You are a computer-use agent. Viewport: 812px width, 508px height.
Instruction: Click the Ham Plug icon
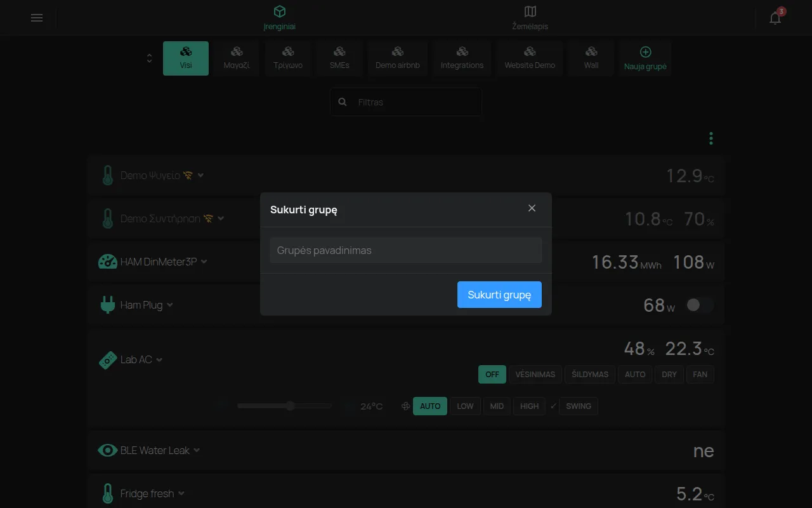tap(108, 305)
